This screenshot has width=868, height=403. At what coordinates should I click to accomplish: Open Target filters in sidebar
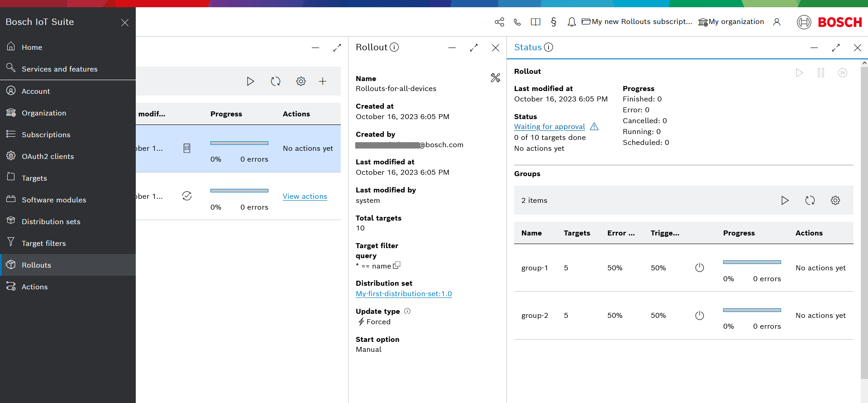coord(44,243)
